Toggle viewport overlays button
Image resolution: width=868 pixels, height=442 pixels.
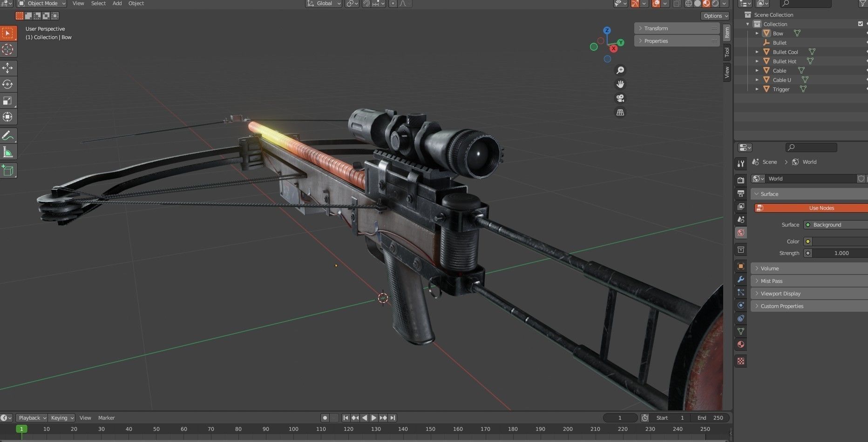pos(656,3)
